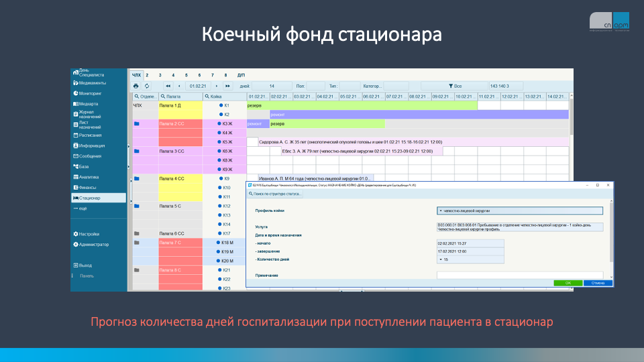This screenshot has height=362, width=644.
Task: Click the blue folder icon for Палата 3 СС
Action: [137, 151]
